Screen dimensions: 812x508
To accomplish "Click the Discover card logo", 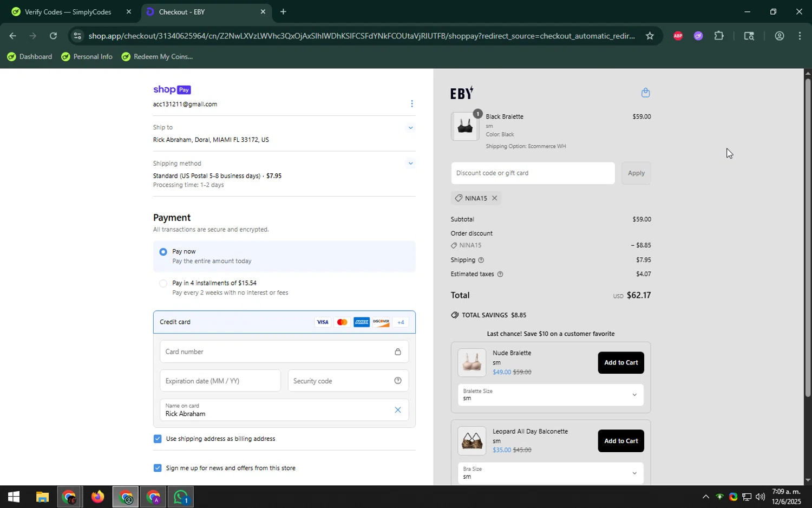I will click(x=381, y=322).
